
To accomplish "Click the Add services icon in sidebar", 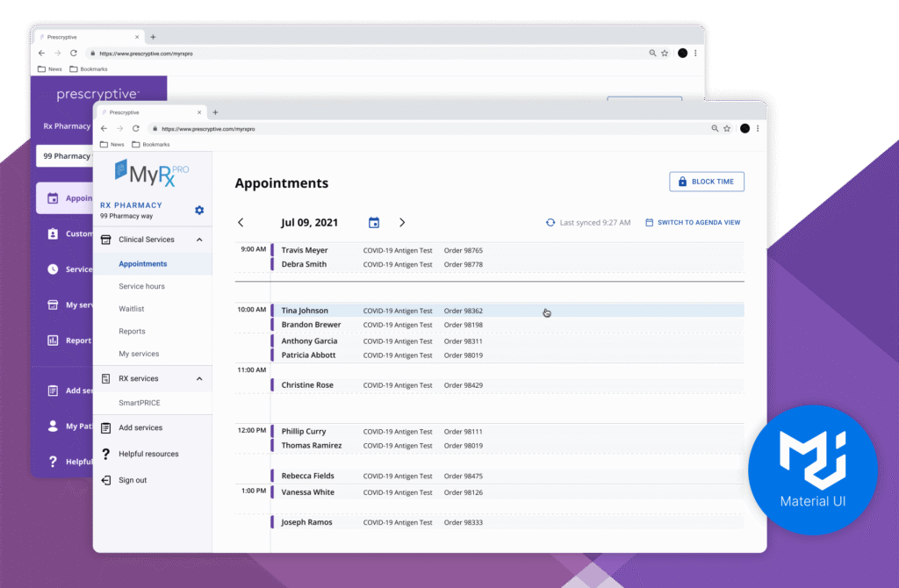I will coord(106,427).
